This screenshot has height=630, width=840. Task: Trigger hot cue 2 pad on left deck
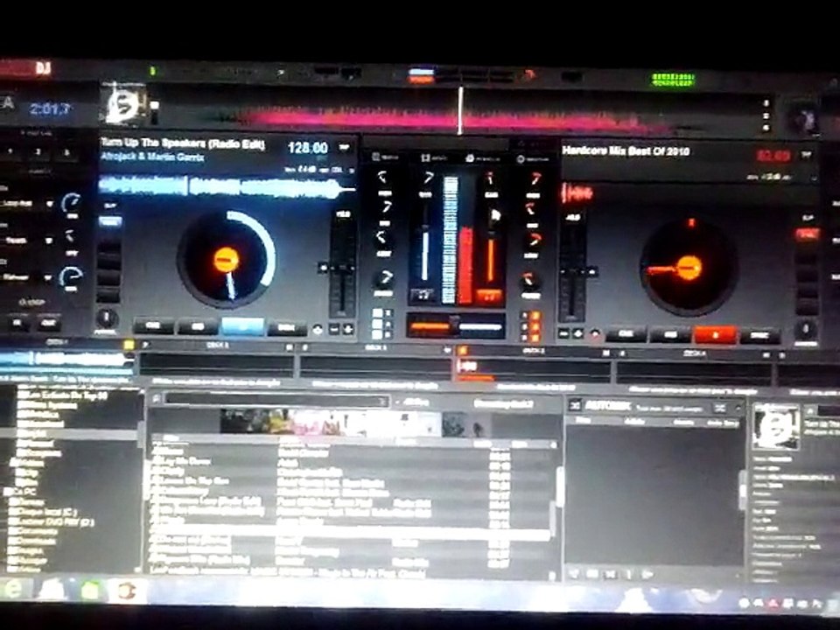click(38, 152)
